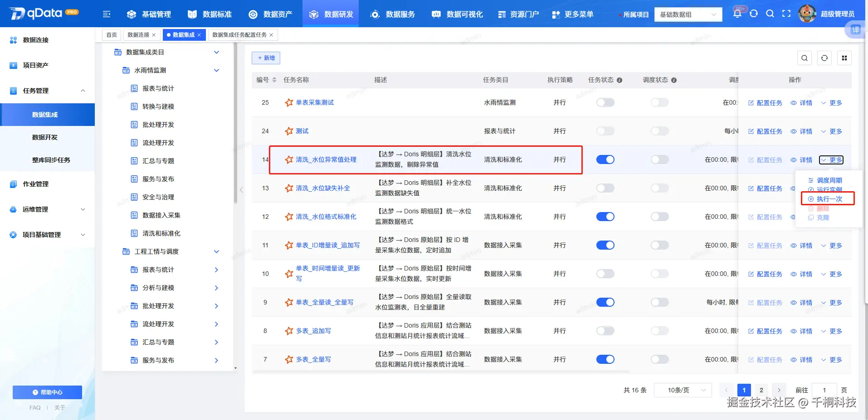Screen dimensions: 868x420
Task: Click the star icon for 多表_全量写
Action: tap(289, 359)
